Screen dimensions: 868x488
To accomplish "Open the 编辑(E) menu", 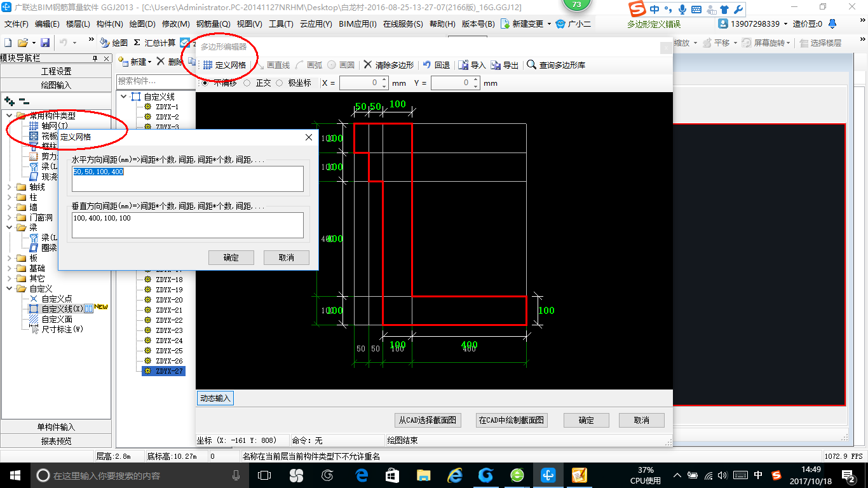I will [47, 24].
